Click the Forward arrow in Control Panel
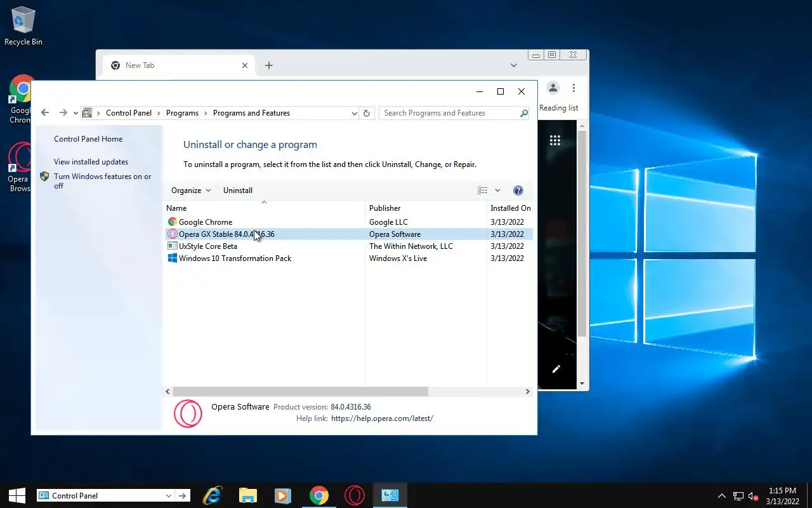The width and height of the screenshot is (812, 508). [x=63, y=113]
